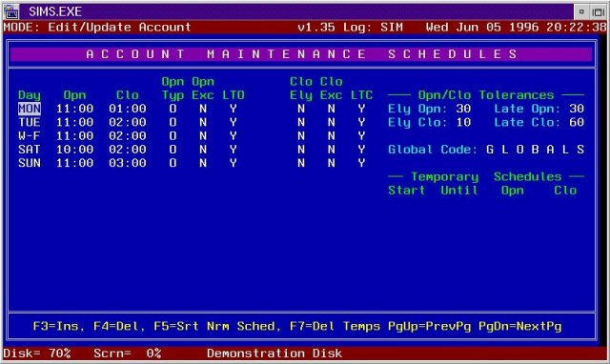Toggle W-F Clo Exc flag N
610x364 pixels.
[x=331, y=135]
